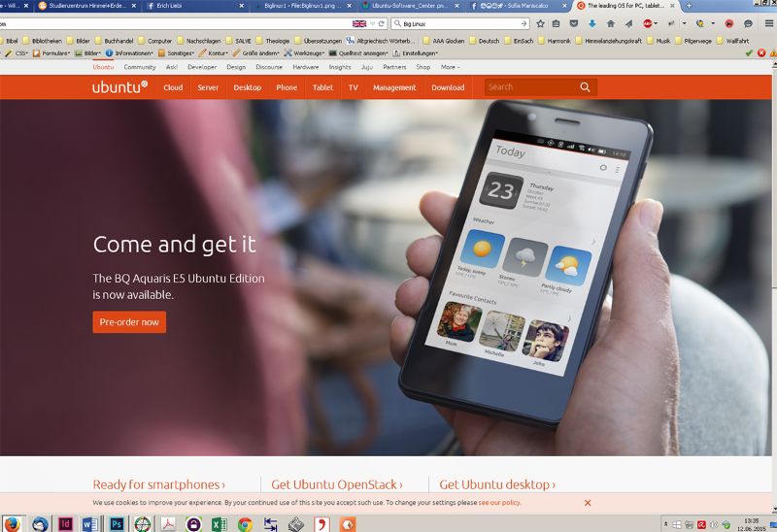
Task: Open the Desktop item in Ubuntu navigation
Action: pos(248,87)
